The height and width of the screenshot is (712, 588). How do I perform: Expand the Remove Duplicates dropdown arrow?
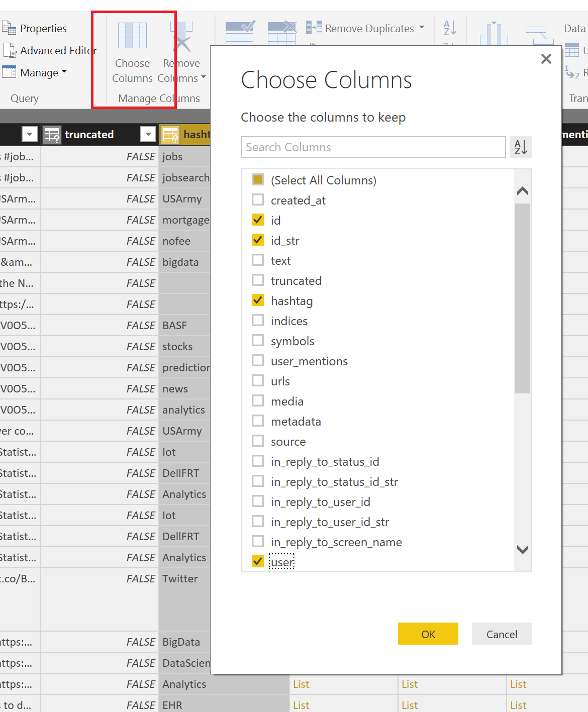422,28
